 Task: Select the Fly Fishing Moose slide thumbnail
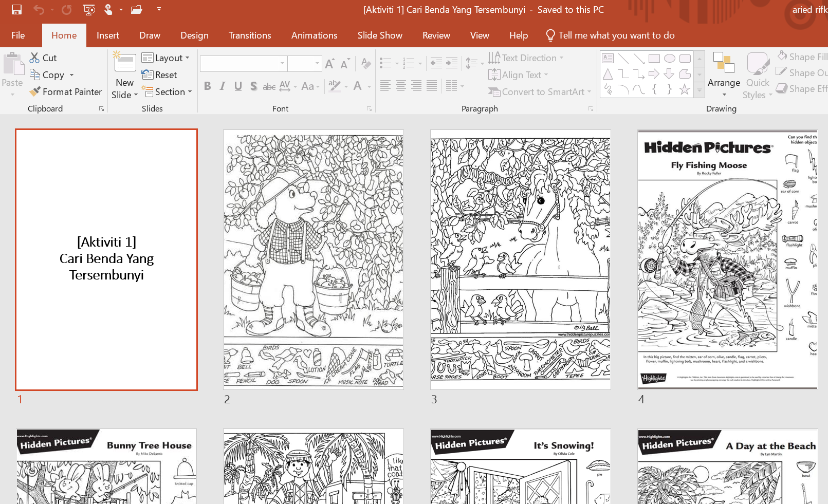click(727, 259)
